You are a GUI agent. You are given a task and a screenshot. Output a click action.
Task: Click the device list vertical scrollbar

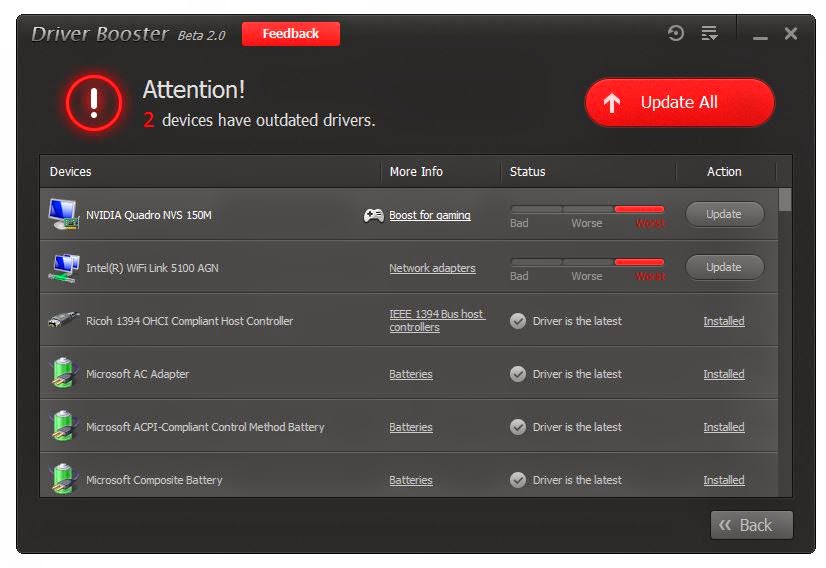click(785, 342)
